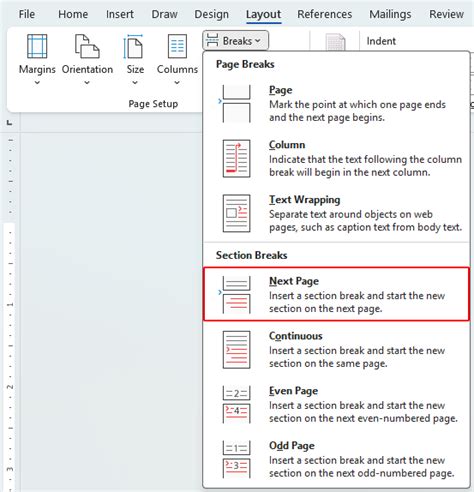Click "section on the next even-numbered page" text
This screenshot has width=474, height=492.
pos(363,418)
